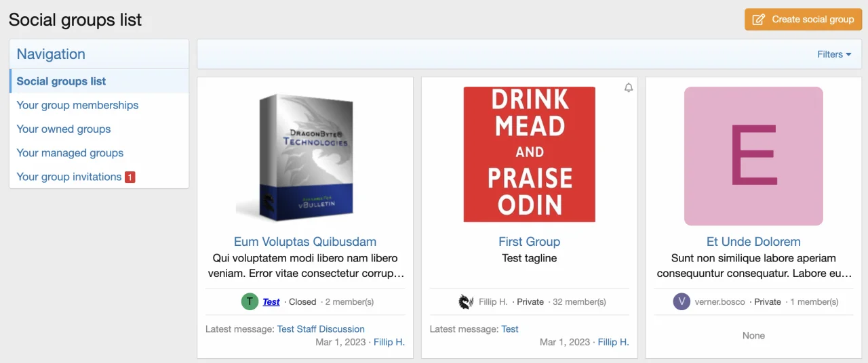
Task: Expand the Filters dropdown
Action: pos(834,54)
